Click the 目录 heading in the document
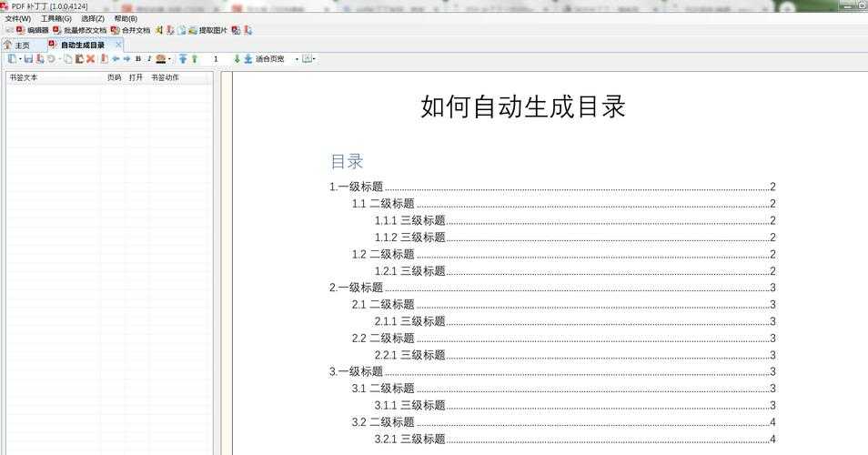This screenshot has width=868, height=455. 347,162
